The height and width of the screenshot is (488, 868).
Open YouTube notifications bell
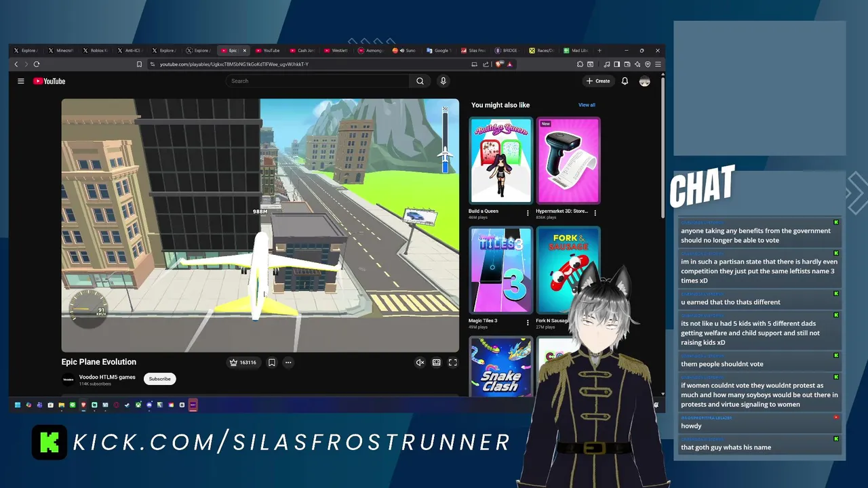click(625, 81)
